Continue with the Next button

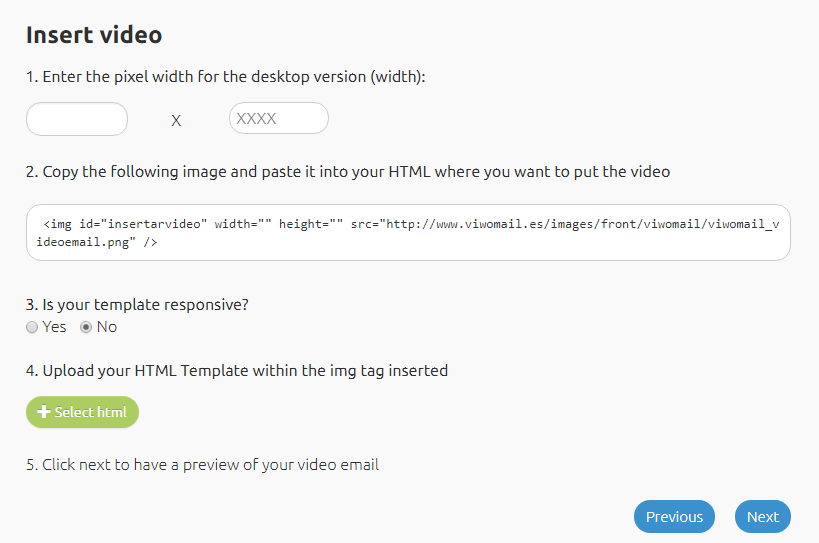[763, 516]
